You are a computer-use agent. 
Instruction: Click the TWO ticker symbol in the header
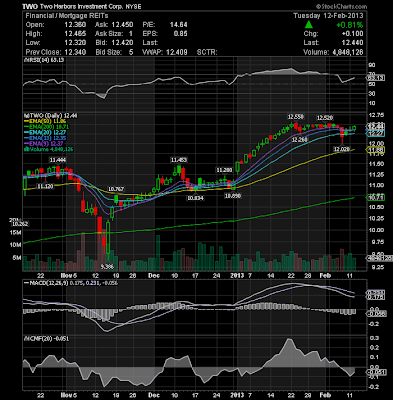30,6
